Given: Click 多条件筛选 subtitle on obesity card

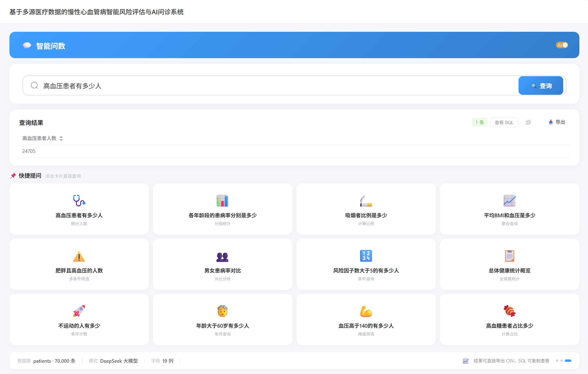Looking at the screenshot, I should pos(79,279).
